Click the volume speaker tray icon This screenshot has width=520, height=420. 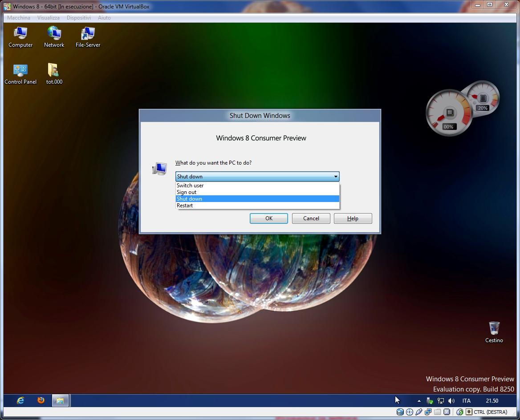(451, 401)
